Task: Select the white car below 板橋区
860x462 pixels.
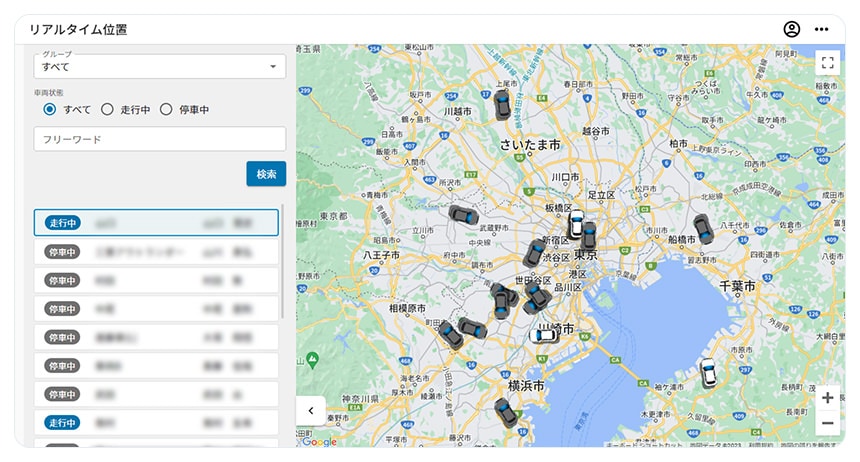Action: [x=576, y=224]
